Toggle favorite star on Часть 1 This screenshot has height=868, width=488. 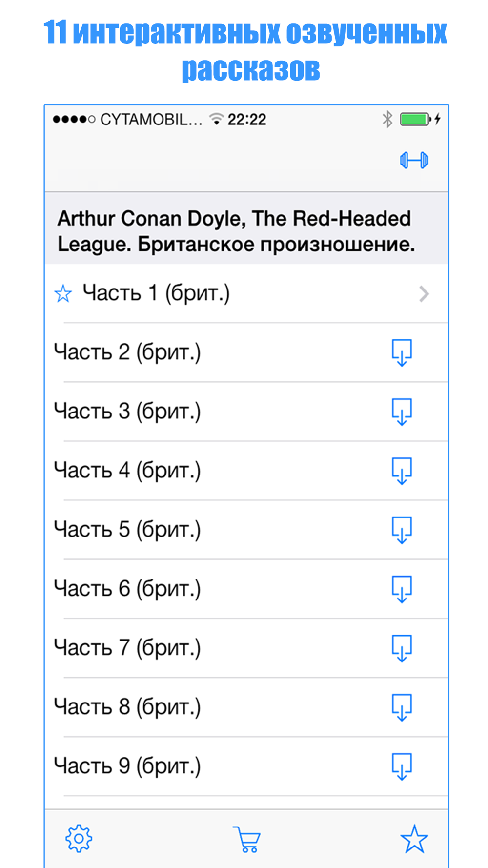tap(63, 294)
